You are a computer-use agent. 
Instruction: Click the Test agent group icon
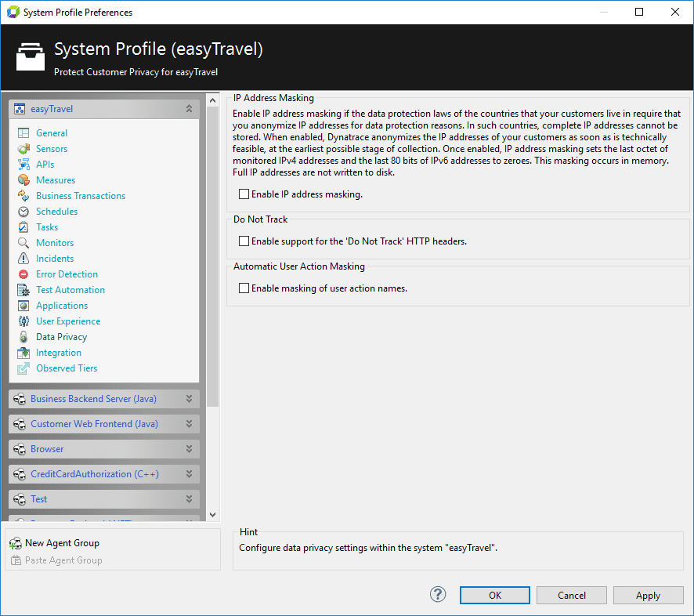[20, 499]
